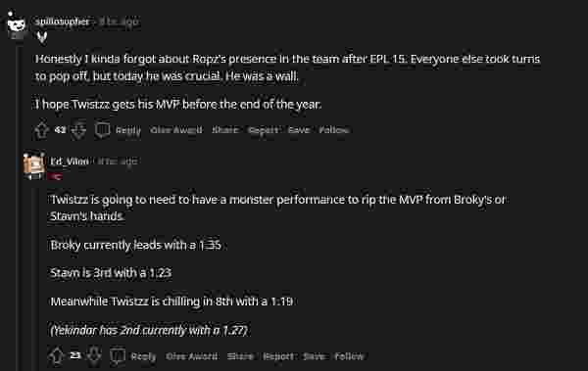Upvote Ed_Vilon's reply about Twistzz
Viewport: 588px width, 371px height.
(x=57, y=356)
